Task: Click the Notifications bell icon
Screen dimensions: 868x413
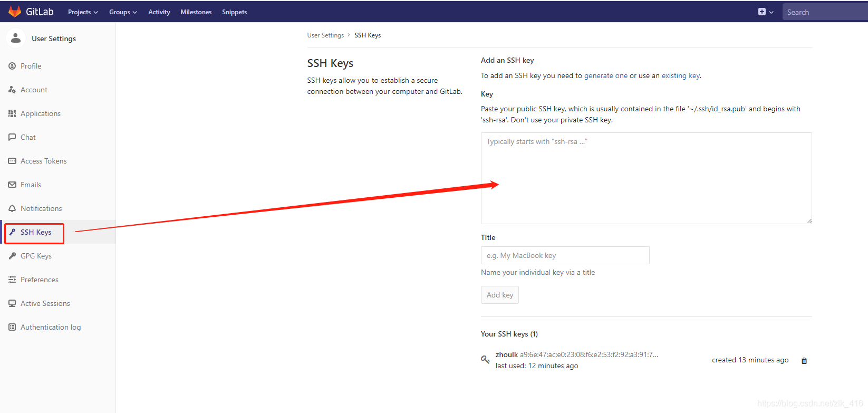Action: click(12, 208)
